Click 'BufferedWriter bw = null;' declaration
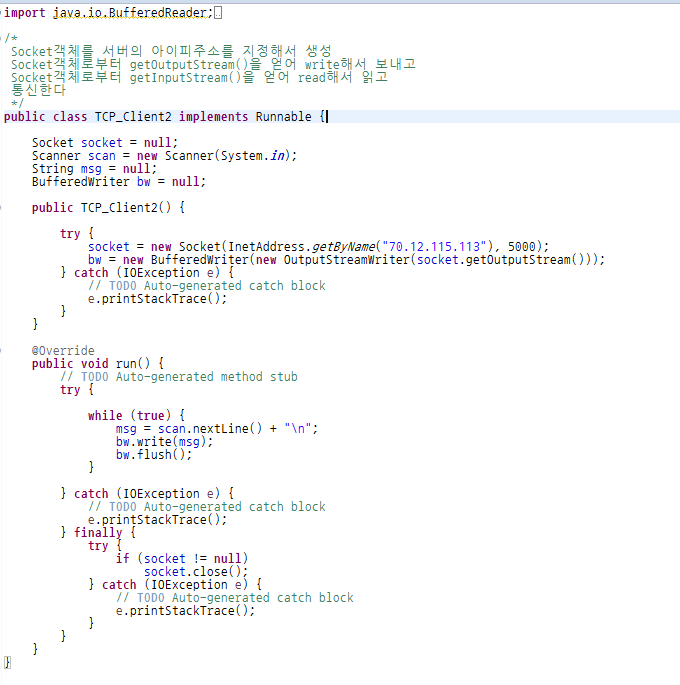 119,182
